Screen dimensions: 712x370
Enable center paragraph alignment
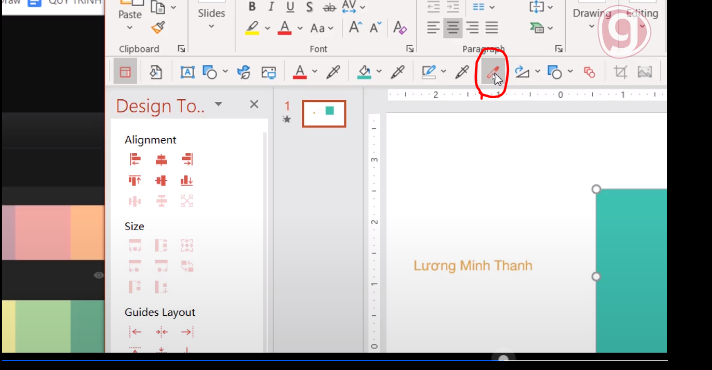453,28
